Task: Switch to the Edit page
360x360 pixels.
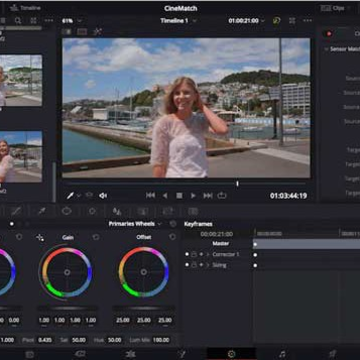Action: coord(130,354)
